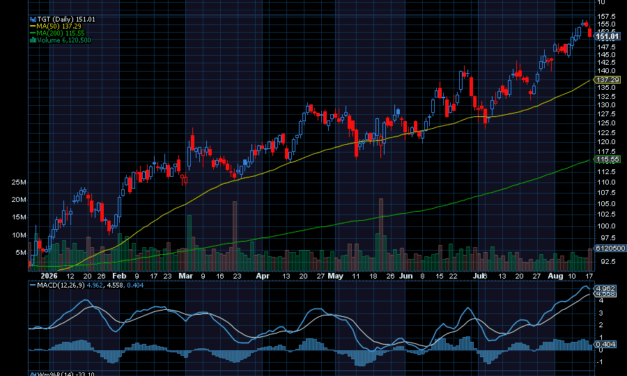Click the 120.0 price axis label

click(x=607, y=142)
